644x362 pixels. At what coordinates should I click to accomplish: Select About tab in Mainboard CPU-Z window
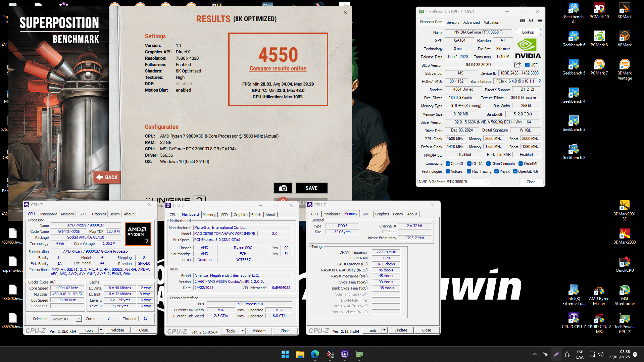pyautogui.click(x=270, y=215)
